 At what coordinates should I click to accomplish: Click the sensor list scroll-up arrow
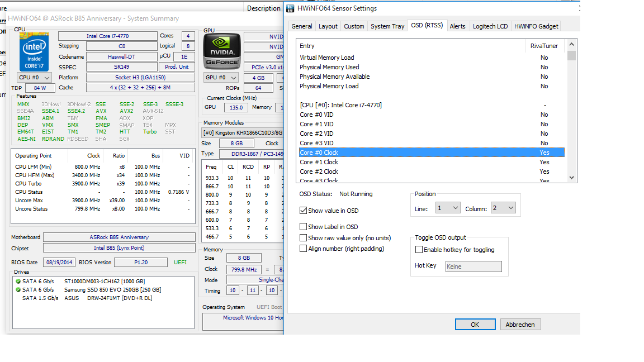571,44
